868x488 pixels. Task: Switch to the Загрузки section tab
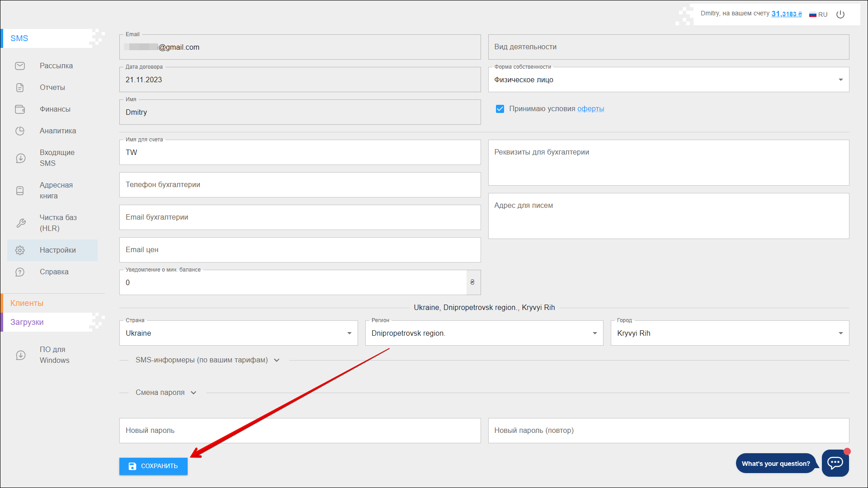(x=27, y=322)
